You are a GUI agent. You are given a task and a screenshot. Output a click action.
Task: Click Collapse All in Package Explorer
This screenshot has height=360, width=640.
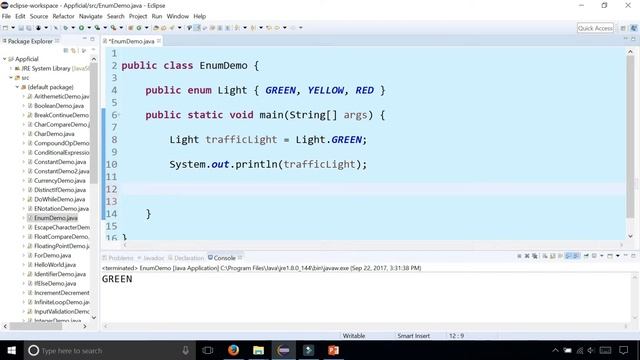[66, 51]
